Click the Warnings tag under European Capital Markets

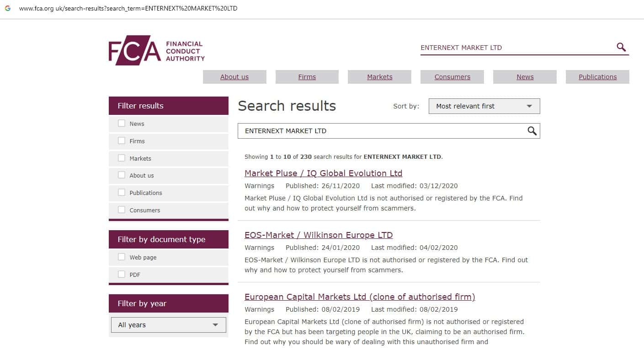(260, 309)
